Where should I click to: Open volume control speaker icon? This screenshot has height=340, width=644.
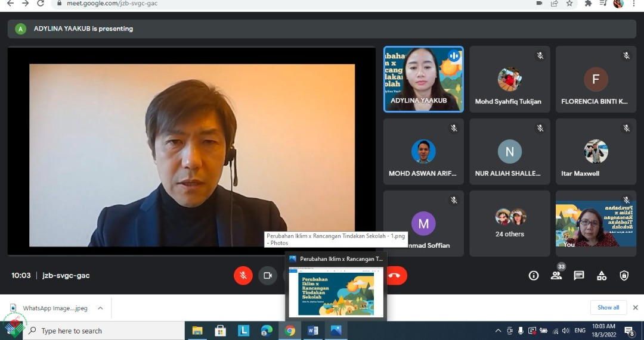pyautogui.click(x=566, y=330)
